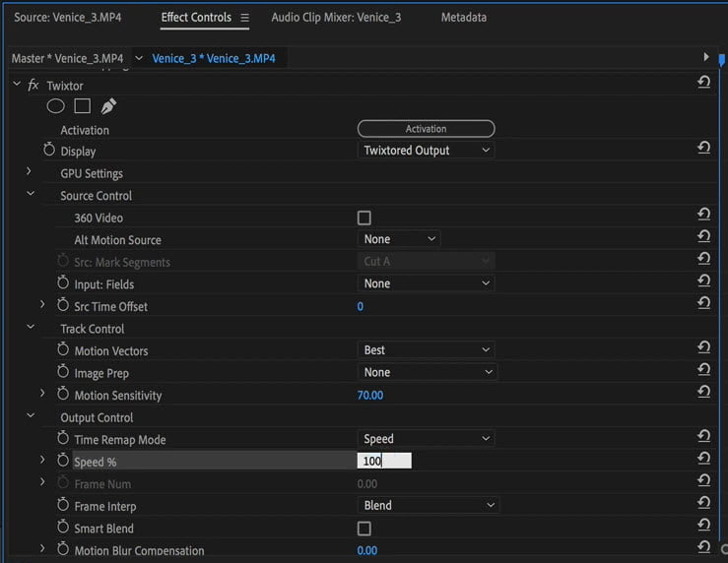Expand the Speed % slider row
The height and width of the screenshot is (563, 728).
click(42, 460)
